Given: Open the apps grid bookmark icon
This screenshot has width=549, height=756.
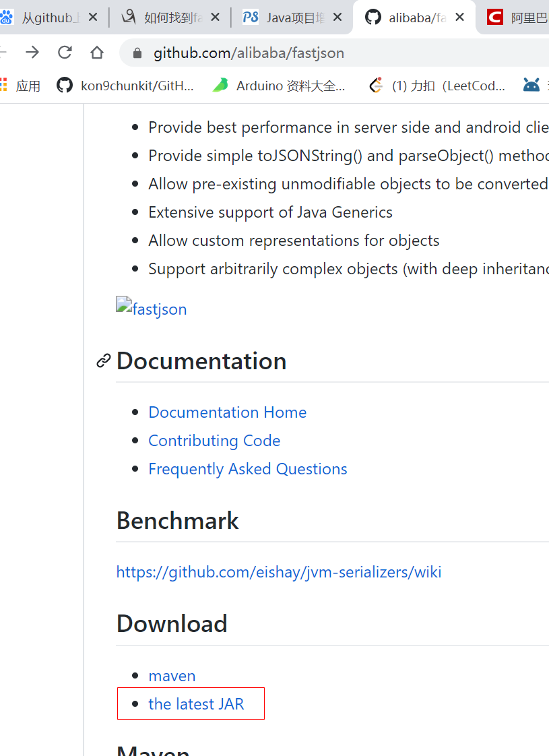Looking at the screenshot, I should [x=4, y=85].
